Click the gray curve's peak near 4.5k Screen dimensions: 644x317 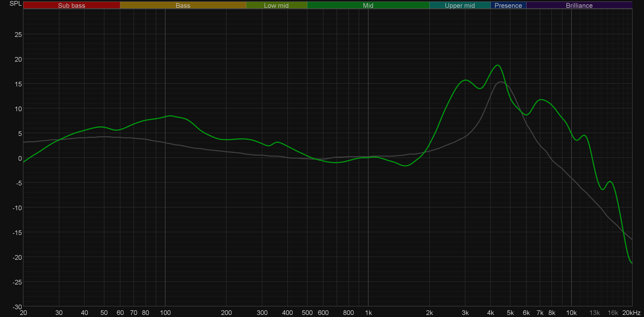click(x=501, y=82)
